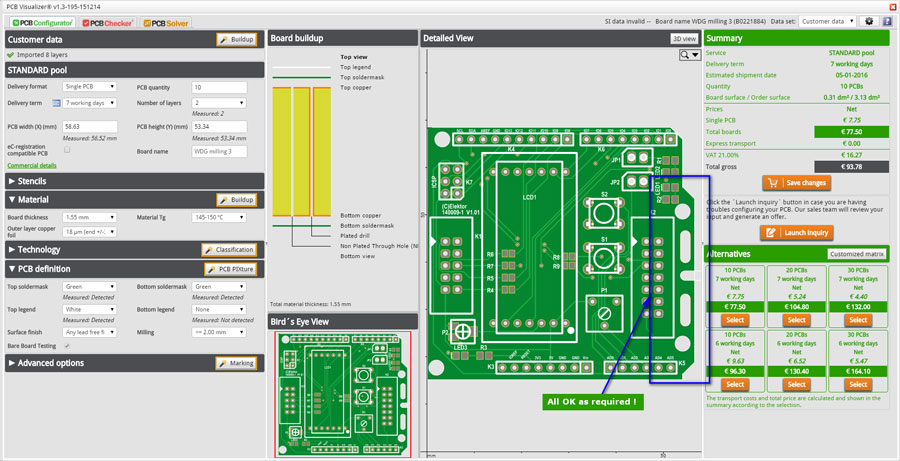
Task: Click the PCB quantity input field
Action: pos(219,87)
